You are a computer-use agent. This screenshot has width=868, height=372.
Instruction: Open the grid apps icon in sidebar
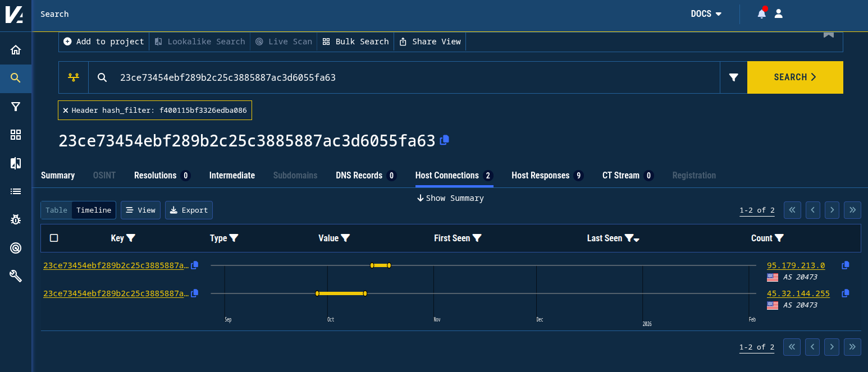coord(15,135)
